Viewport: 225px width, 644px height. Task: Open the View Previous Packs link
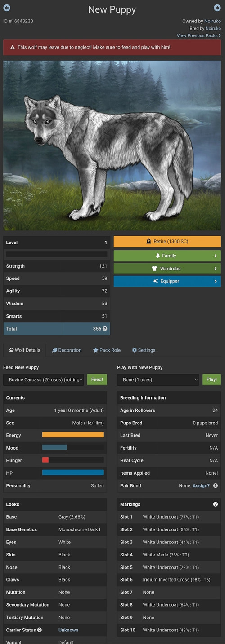(199, 35)
